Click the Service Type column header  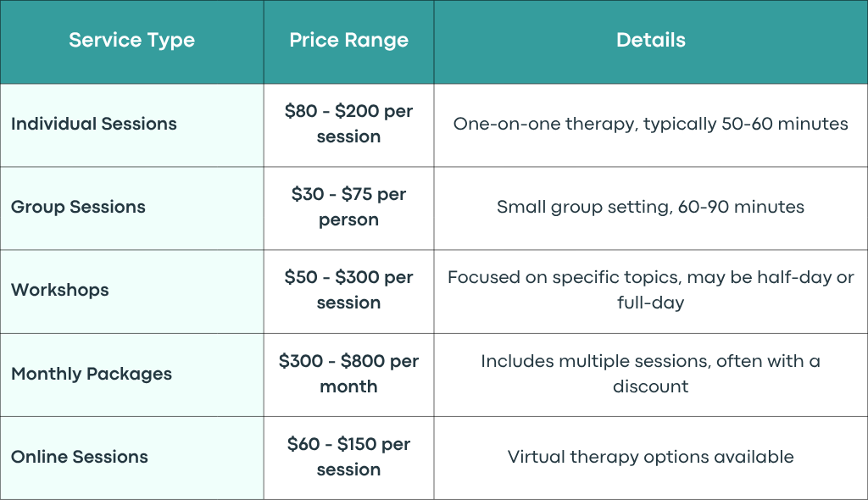tap(131, 40)
